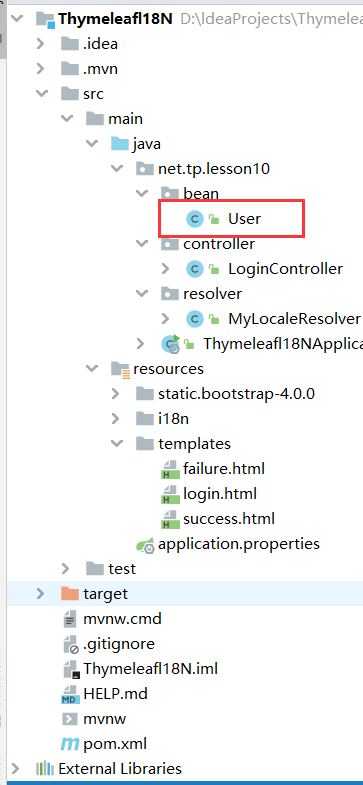Screen dimensions: 363x785
Task: Click the login.html file icon
Action: [170, 494]
